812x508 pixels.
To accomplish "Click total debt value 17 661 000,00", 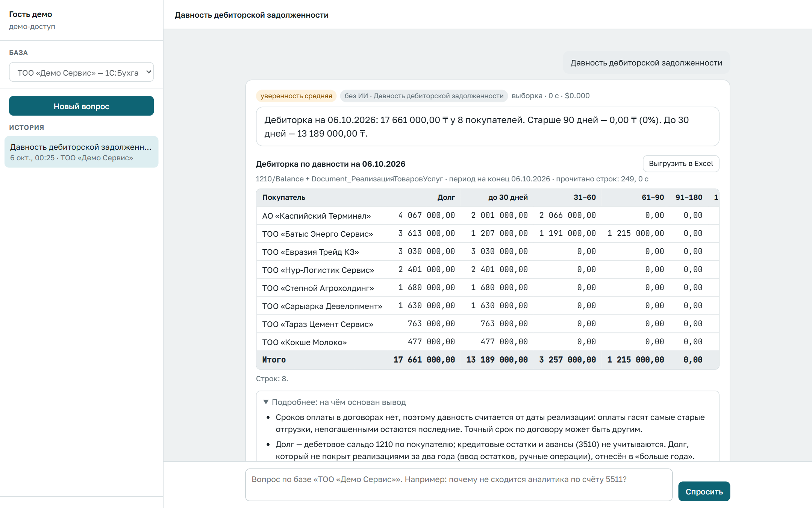I will tap(424, 360).
